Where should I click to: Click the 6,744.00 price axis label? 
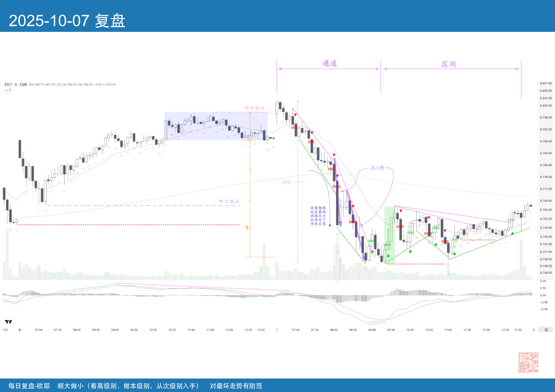546,273
